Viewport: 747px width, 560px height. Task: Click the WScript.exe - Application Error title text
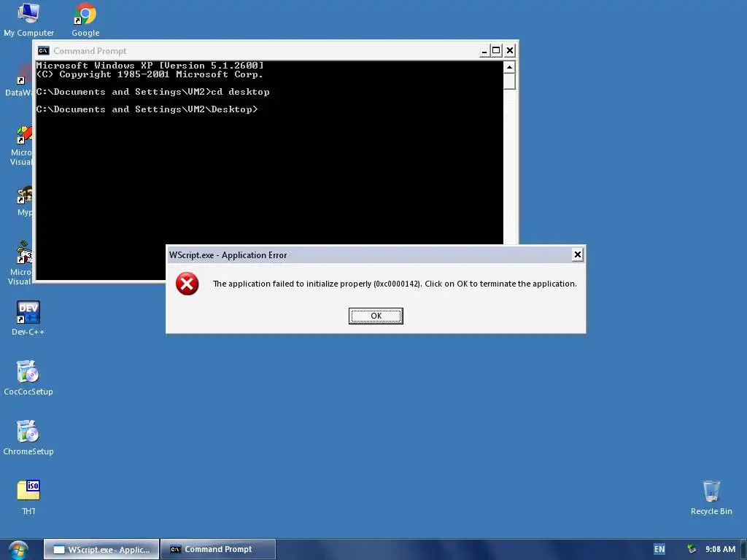228,255
